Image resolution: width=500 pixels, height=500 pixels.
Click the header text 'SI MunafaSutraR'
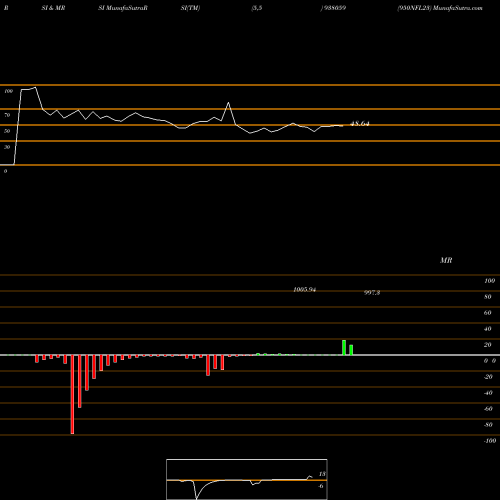click(x=123, y=8)
